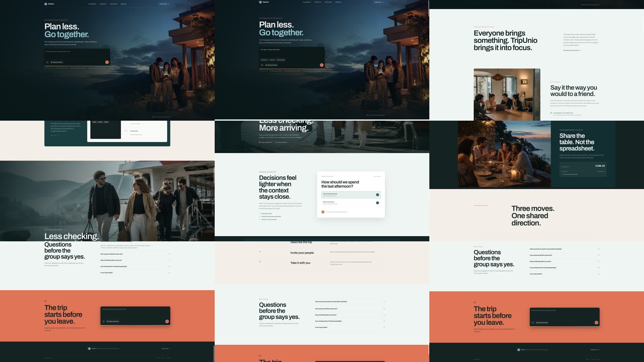Click the top-middle tile's vertical scrollbar thumb
644x362 pixels.
coord(428,8)
